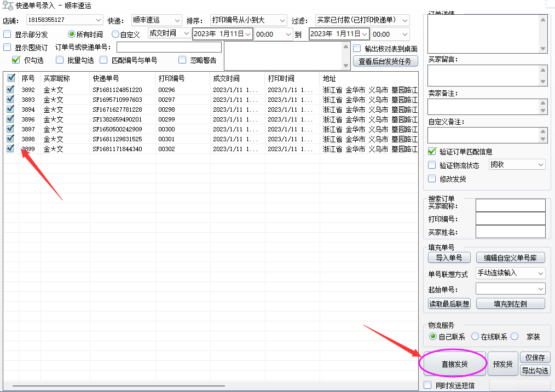
Task: Select the 在线联系 logistics radio button
Action: coord(475,337)
